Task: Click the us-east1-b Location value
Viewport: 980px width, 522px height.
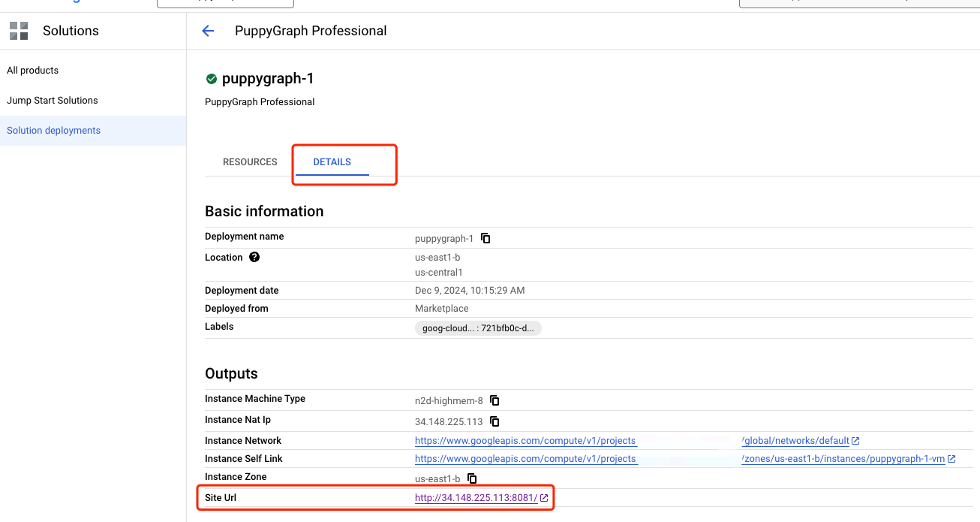Action: (437, 258)
